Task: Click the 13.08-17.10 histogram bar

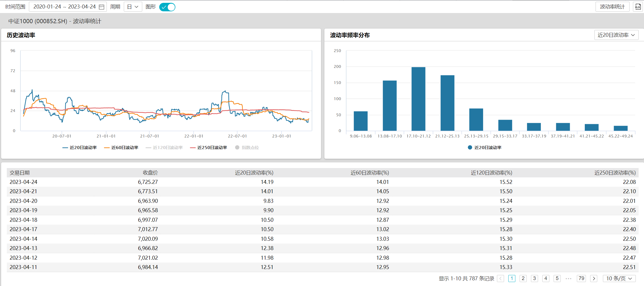Action: tap(390, 106)
